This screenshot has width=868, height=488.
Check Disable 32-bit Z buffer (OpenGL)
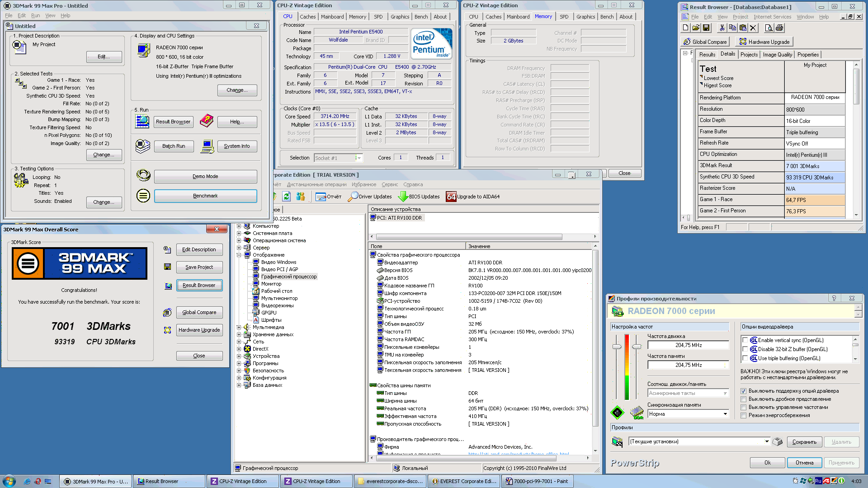(x=745, y=349)
